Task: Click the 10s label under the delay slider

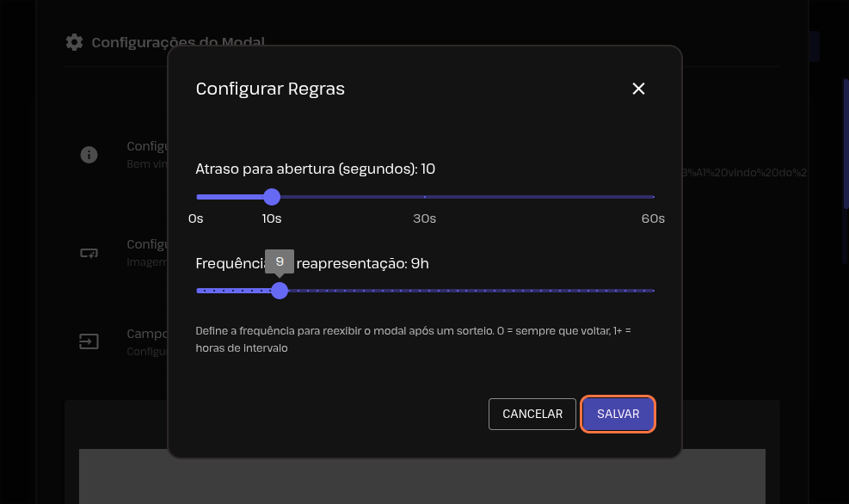Action: click(x=272, y=218)
